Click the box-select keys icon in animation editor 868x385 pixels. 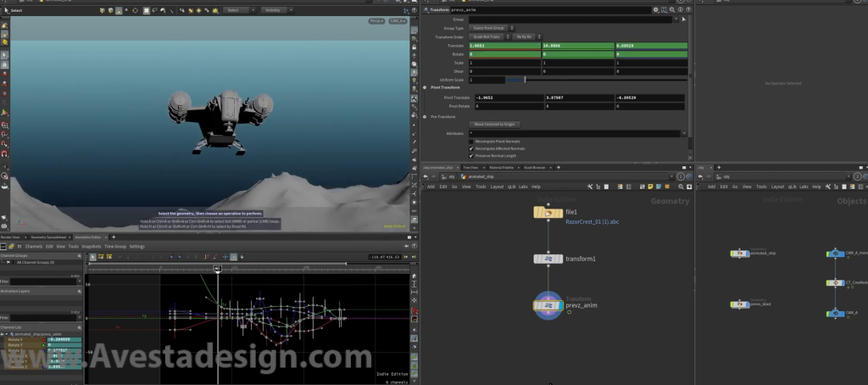(101, 257)
